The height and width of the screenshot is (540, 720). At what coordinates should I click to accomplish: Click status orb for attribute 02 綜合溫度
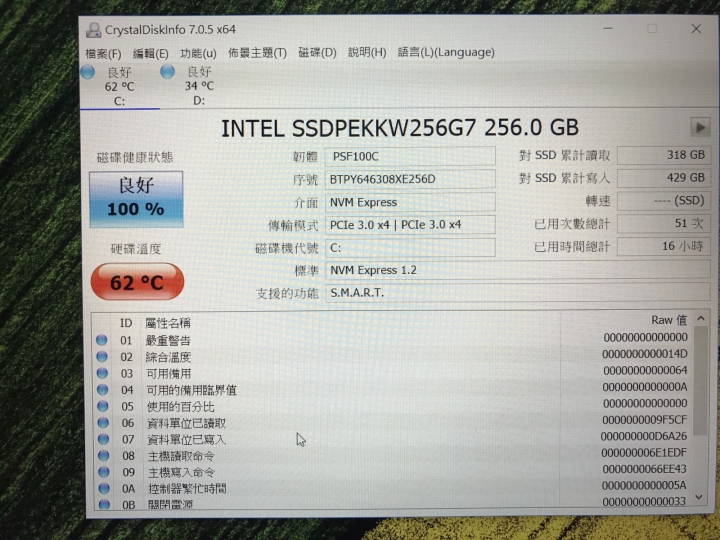point(102,356)
